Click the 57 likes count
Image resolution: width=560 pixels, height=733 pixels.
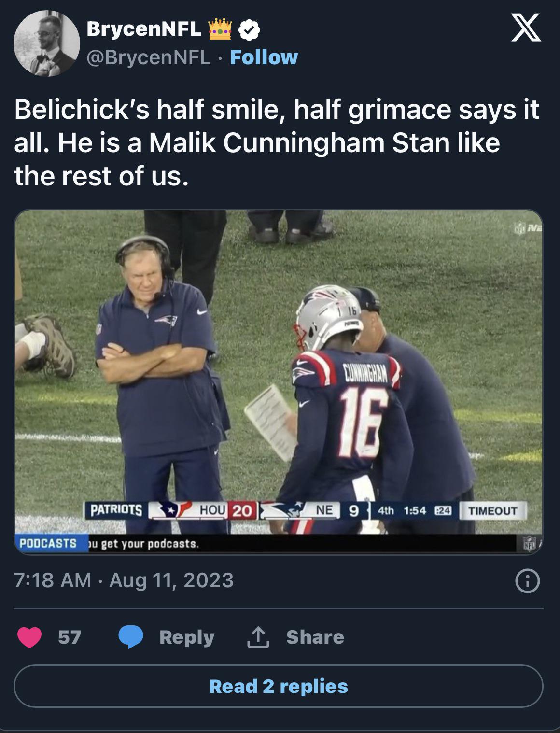tap(70, 637)
